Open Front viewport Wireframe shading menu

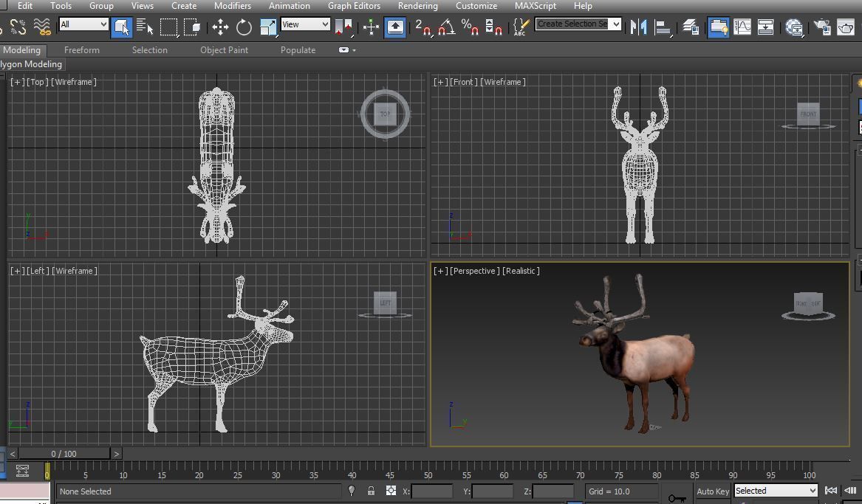(502, 82)
